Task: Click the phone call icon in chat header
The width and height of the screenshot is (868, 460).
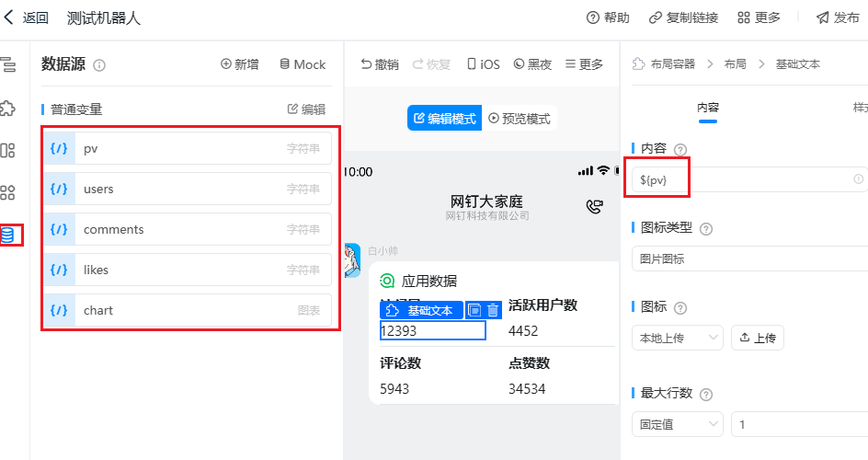Action: (594, 206)
